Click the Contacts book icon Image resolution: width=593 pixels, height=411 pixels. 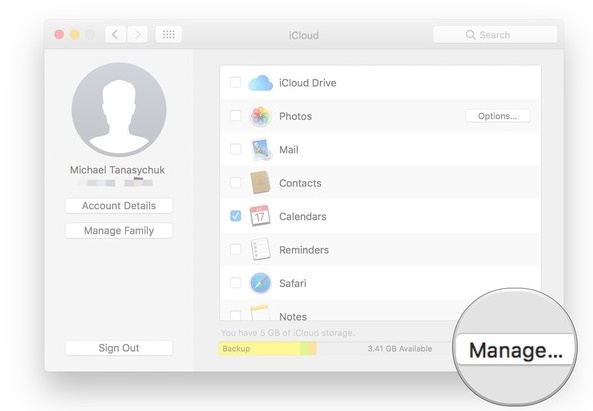pyautogui.click(x=260, y=183)
